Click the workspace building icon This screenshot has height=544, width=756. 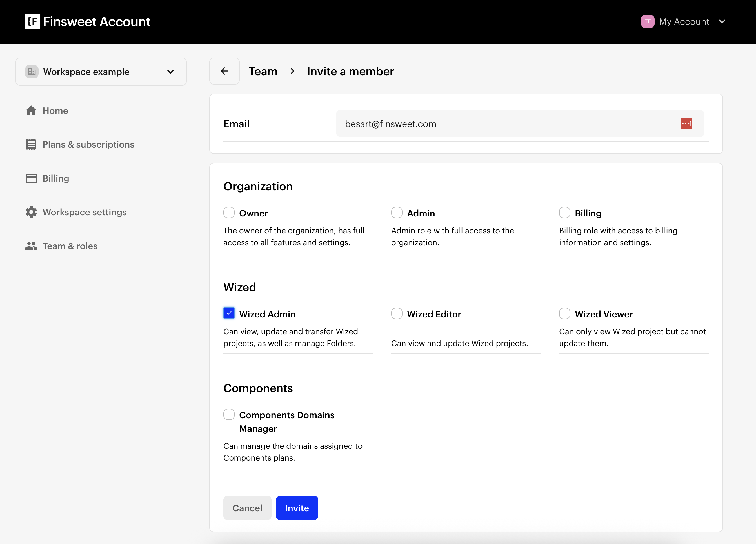pyautogui.click(x=32, y=72)
